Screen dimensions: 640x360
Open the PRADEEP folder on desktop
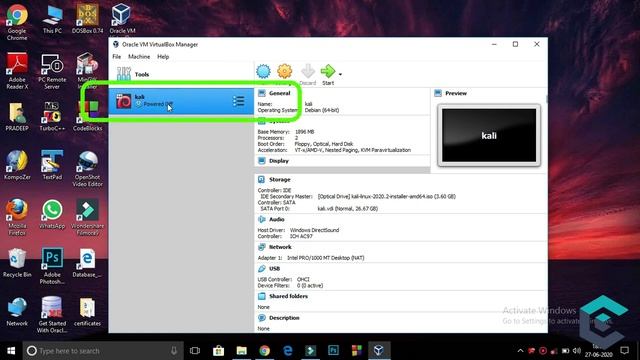[x=17, y=117]
